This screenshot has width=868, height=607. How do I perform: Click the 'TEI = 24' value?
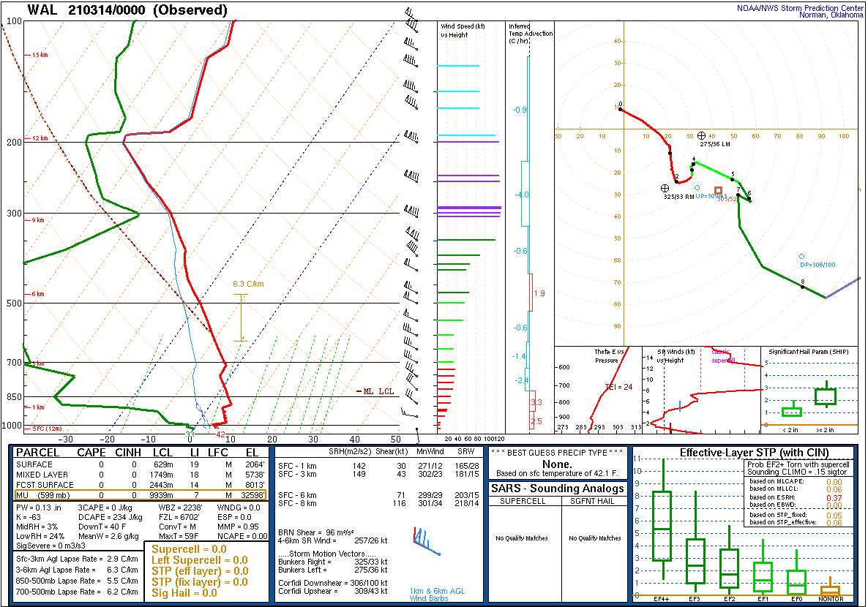619,387
